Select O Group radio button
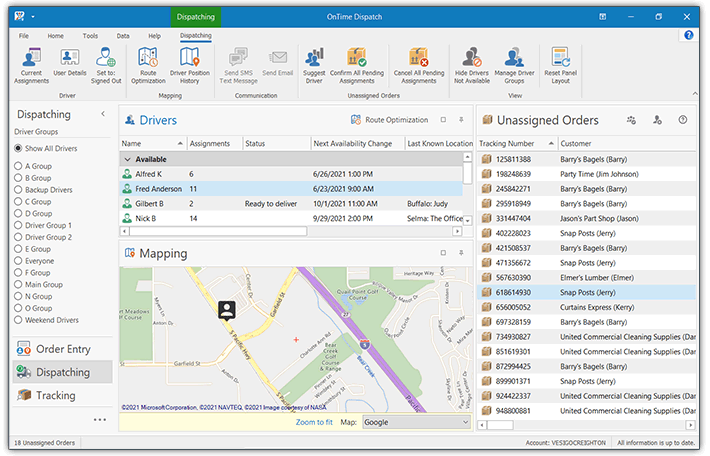This screenshot has height=456, width=710. 18,308
